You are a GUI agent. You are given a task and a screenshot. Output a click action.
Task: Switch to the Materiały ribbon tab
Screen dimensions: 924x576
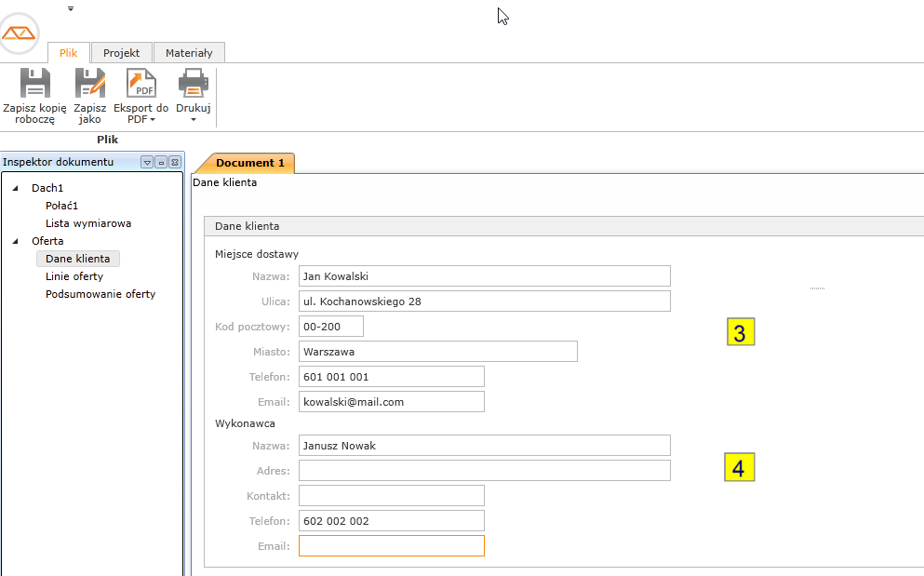coord(189,53)
